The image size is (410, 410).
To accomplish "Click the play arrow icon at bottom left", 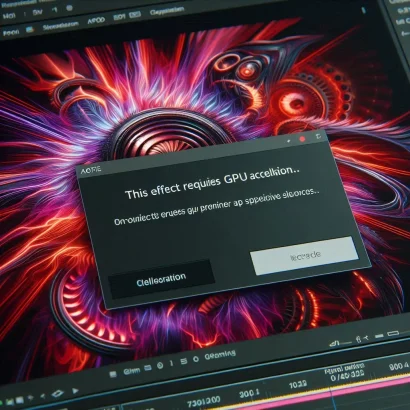I will click(x=76, y=391).
